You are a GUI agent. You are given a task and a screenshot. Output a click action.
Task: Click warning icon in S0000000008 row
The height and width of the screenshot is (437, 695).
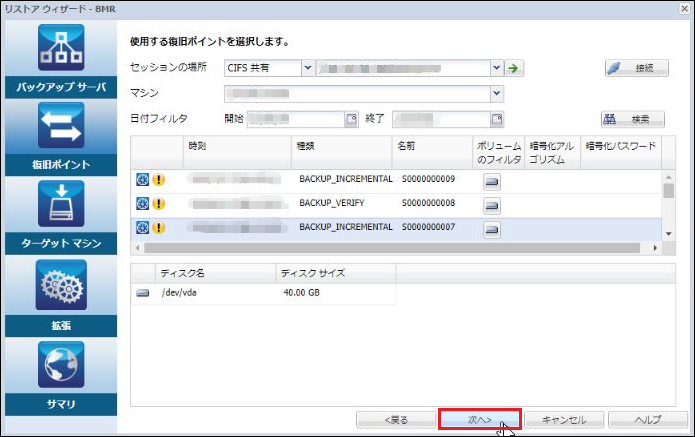[159, 203]
